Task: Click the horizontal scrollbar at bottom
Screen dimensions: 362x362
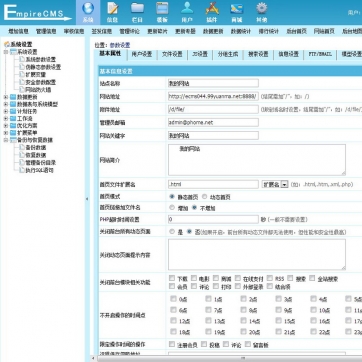Action: coord(230,359)
